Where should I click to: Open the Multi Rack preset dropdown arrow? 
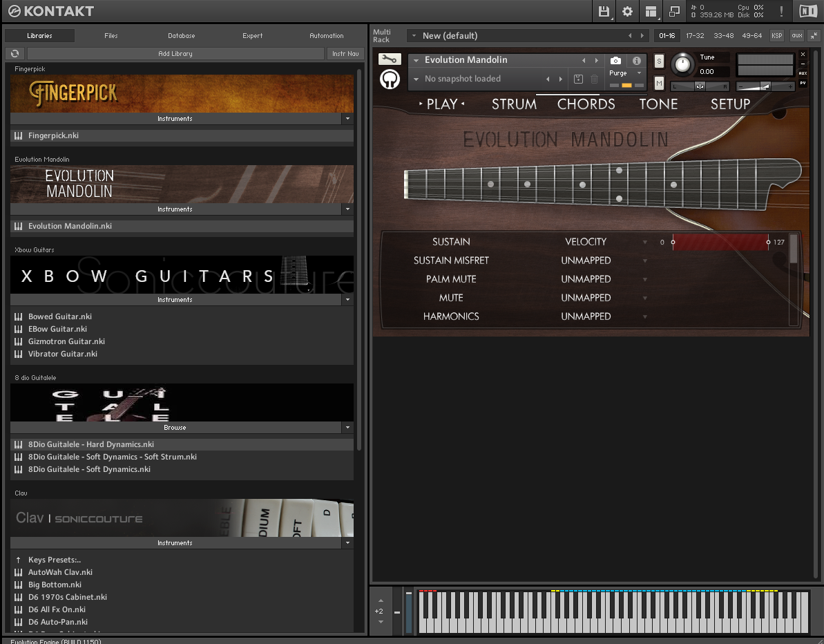tap(414, 36)
